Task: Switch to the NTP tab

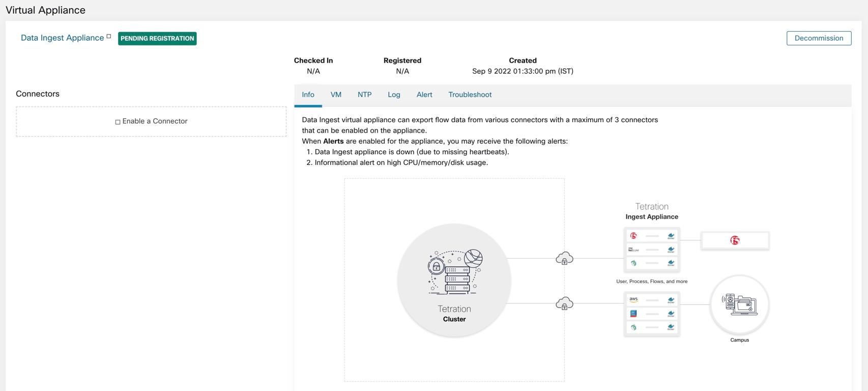Action: click(364, 95)
